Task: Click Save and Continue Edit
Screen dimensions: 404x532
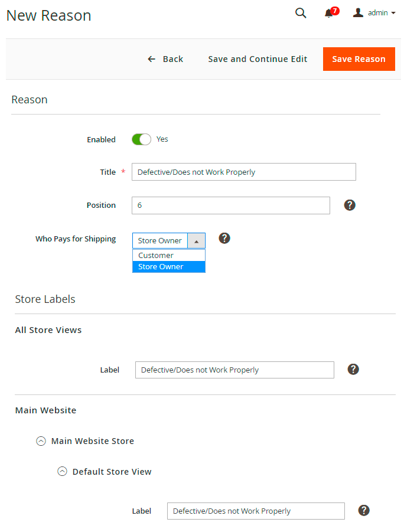Action: (x=258, y=59)
